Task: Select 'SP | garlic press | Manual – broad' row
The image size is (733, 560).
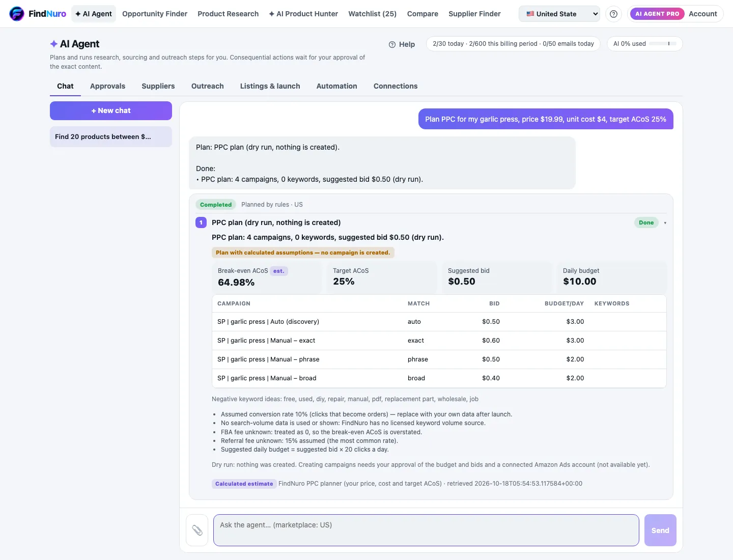Action: coord(439,378)
